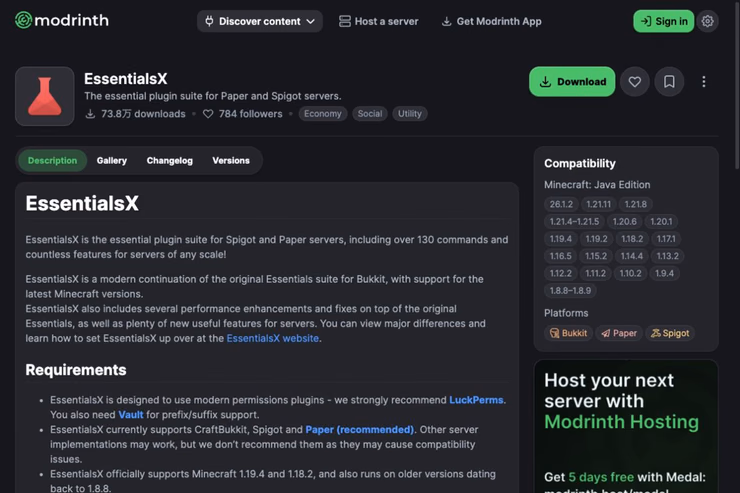This screenshot has height=493, width=740.
Task: Click the 26.1.2 version tag
Action: click(561, 204)
